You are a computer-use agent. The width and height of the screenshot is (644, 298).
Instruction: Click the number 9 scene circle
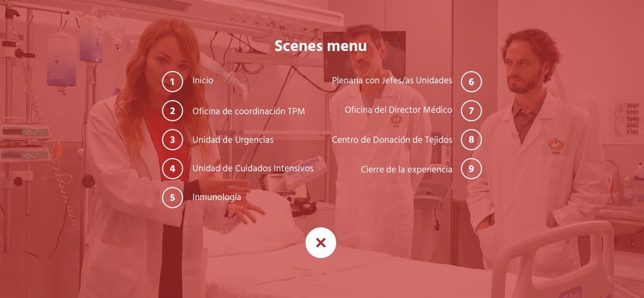pos(471,168)
